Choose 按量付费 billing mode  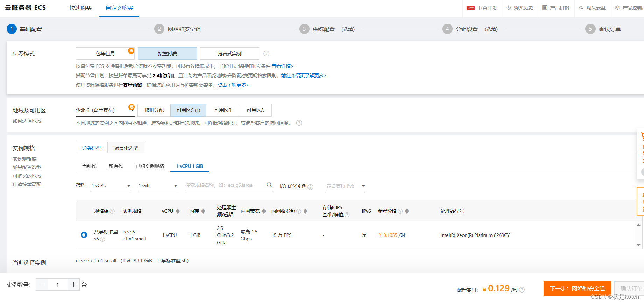click(167, 54)
